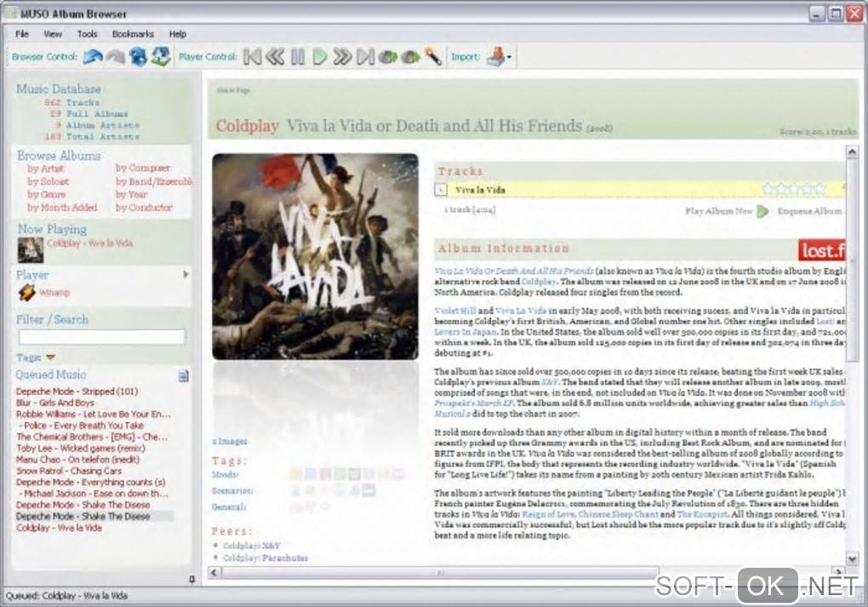Click the vertical scrollbar up arrow
This screenshot has width=868, height=607.
tap(852, 152)
